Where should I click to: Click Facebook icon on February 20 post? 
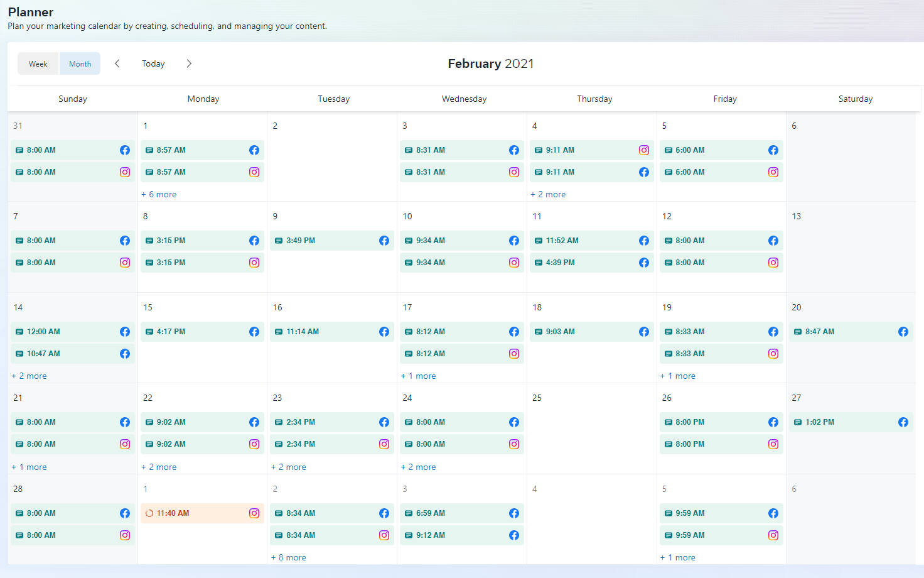click(903, 332)
